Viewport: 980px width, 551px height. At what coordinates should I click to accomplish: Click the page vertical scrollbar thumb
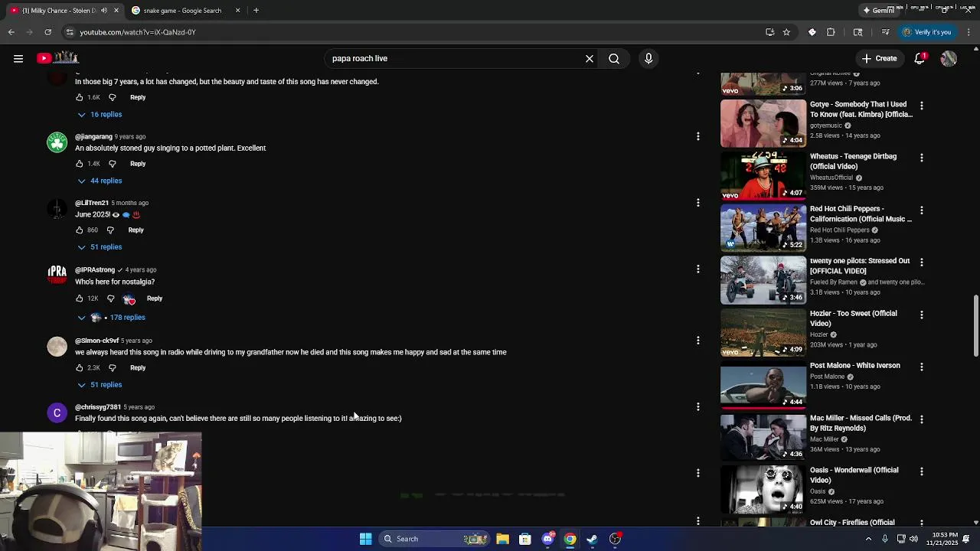pos(975,325)
